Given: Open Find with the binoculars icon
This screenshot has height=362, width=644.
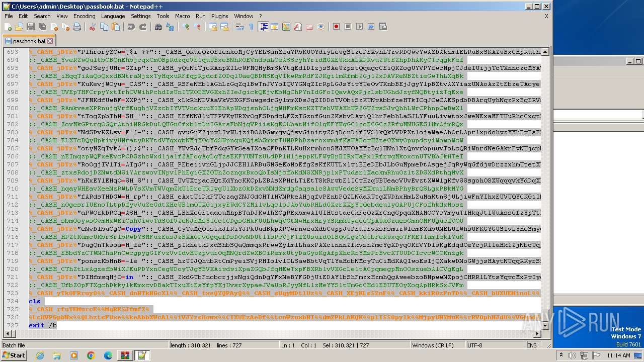Looking at the screenshot, I should [158, 27].
